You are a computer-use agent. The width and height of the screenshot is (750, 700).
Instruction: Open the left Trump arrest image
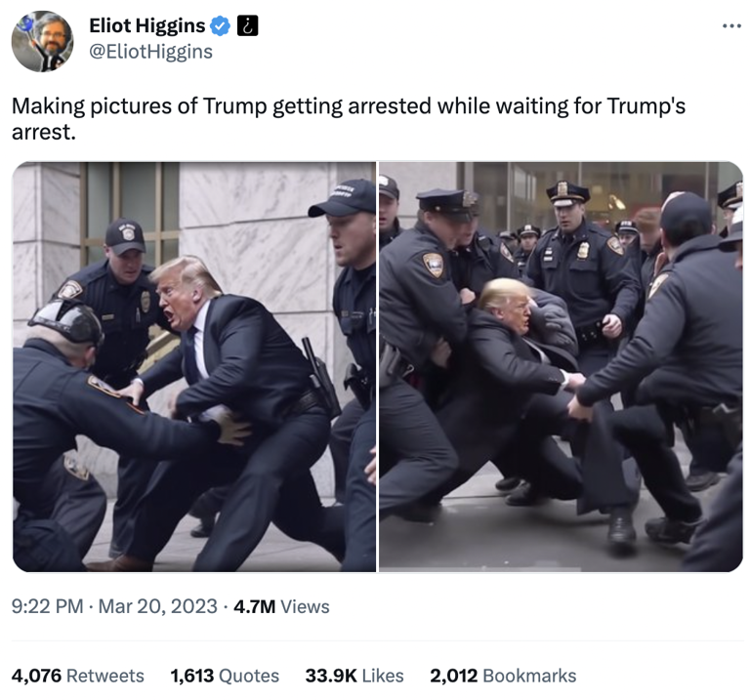(x=193, y=367)
